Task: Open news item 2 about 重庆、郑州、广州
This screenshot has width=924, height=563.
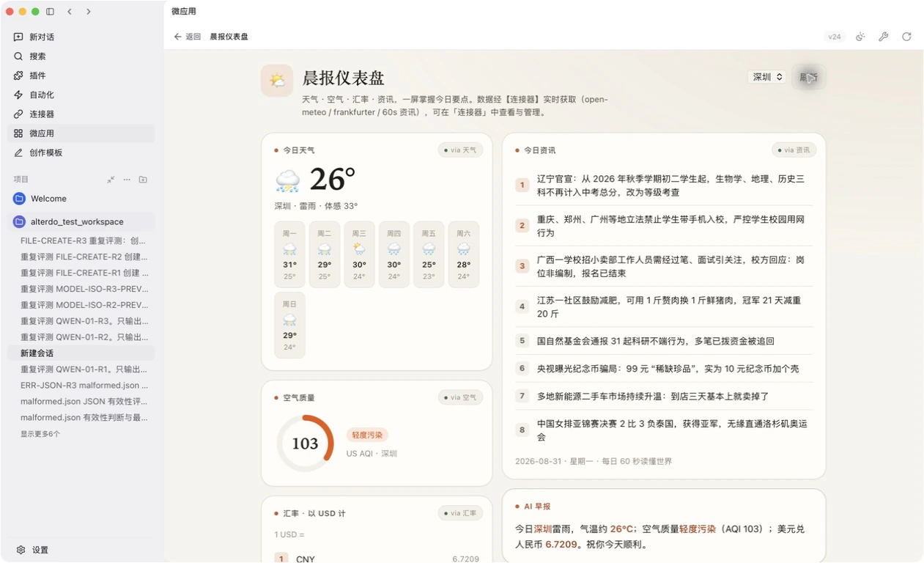Action: point(664,226)
